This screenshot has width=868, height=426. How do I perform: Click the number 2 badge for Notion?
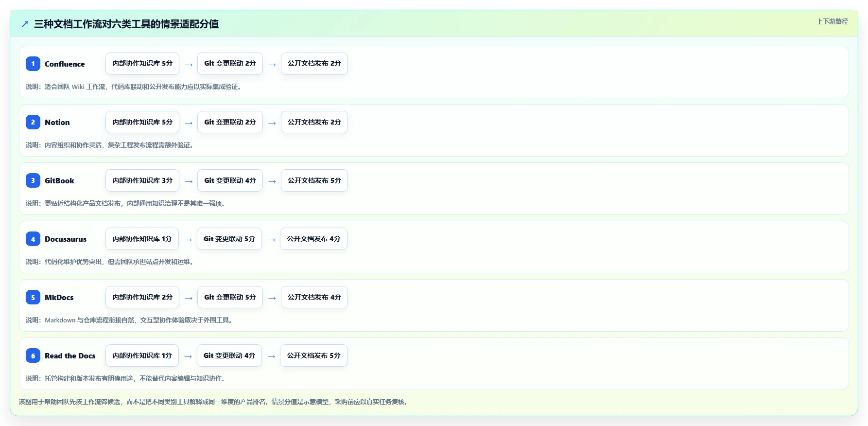point(33,122)
